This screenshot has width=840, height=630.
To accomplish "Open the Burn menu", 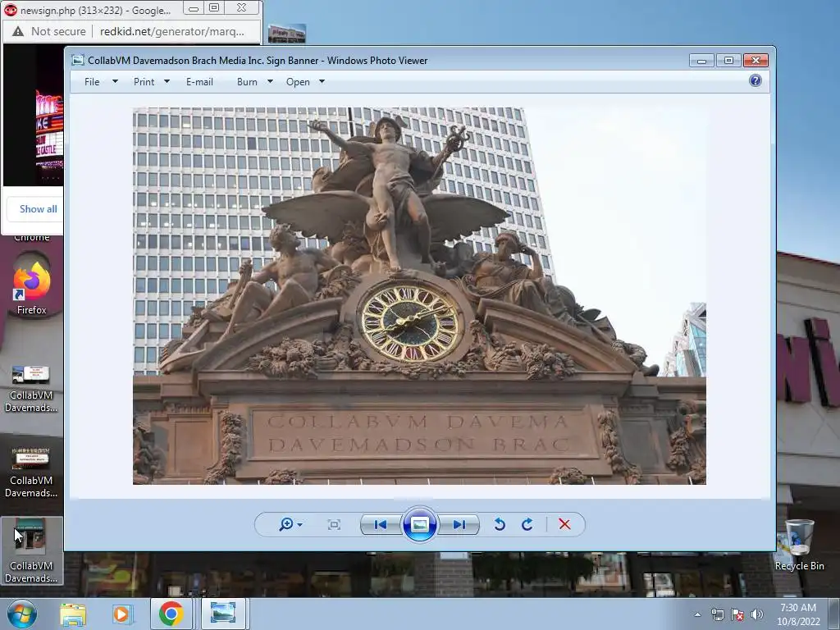I will (x=247, y=82).
